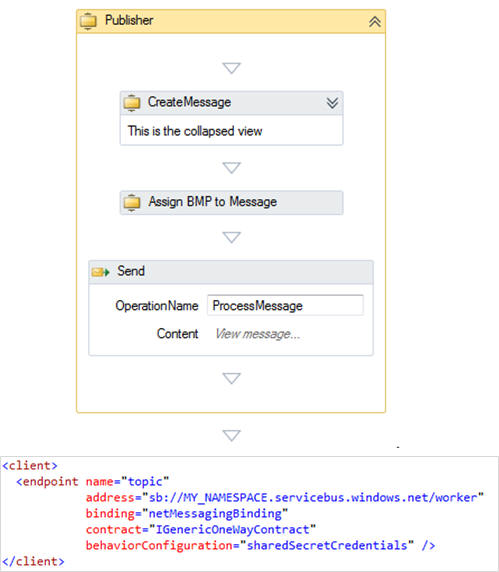Expand the CreateMessage activity
This screenshot has width=499, height=572.
coord(332,103)
